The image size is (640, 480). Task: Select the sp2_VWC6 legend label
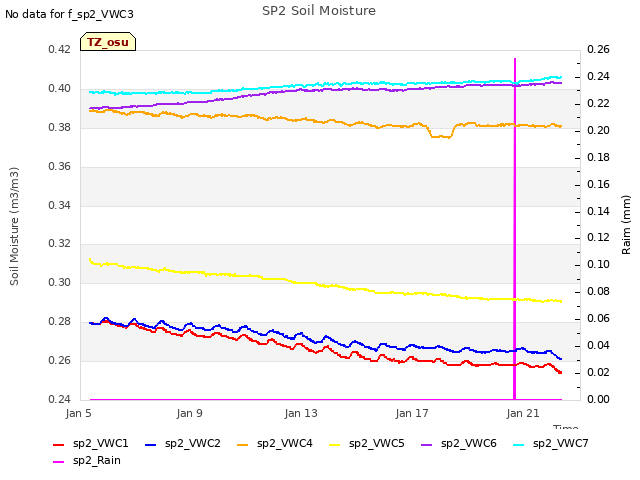pyautogui.click(x=469, y=444)
